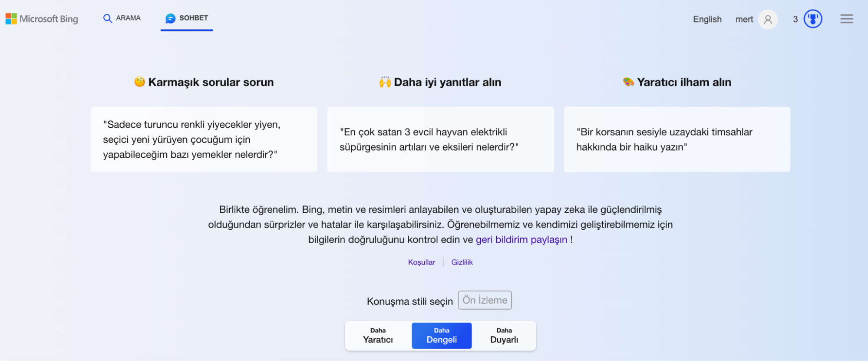Image resolution: width=868 pixels, height=361 pixels.
Task: Open the Gizlilik link
Action: click(x=462, y=262)
